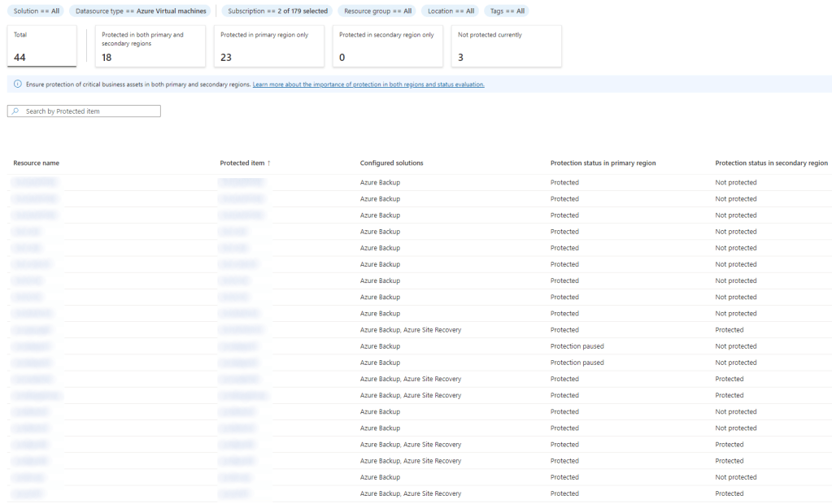Select the Protected in both regions tile

click(x=150, y=46)
